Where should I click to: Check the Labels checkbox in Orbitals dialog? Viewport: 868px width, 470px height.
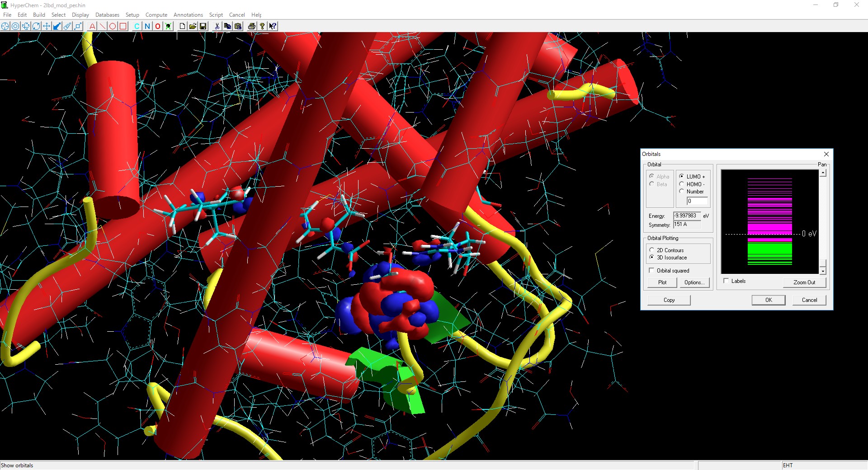pyautogui.click(x=727, y=281)
